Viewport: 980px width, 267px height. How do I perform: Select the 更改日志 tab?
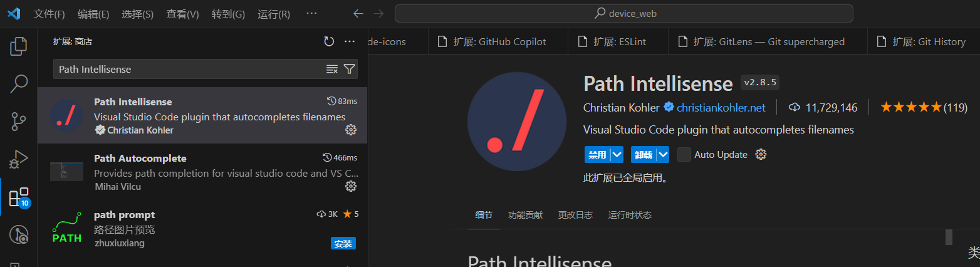(x=575, y=215)
